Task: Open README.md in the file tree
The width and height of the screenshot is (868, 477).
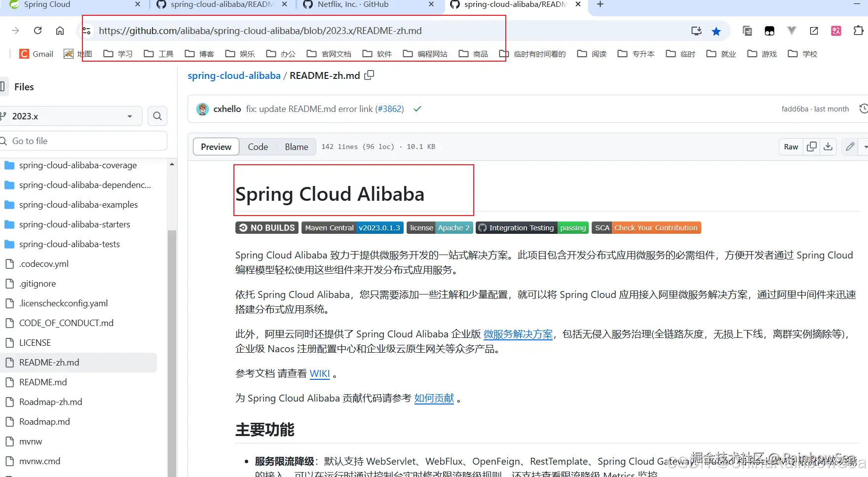Action: tap(43, 382)
